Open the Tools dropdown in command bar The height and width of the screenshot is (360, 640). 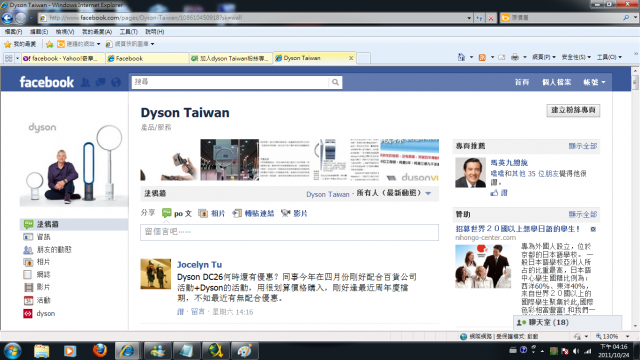point(609,57)
